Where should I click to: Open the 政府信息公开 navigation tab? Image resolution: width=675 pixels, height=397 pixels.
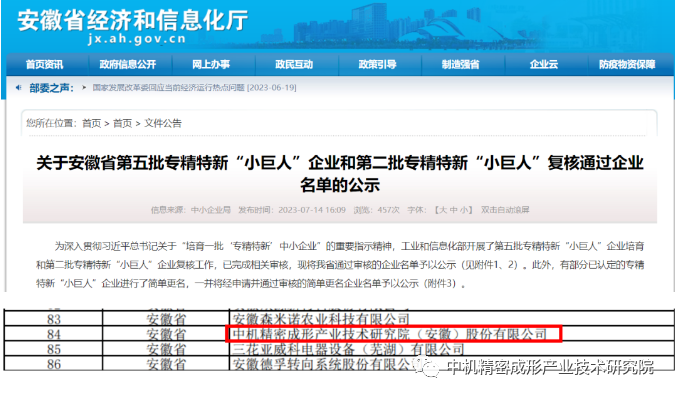pos(128,65)
